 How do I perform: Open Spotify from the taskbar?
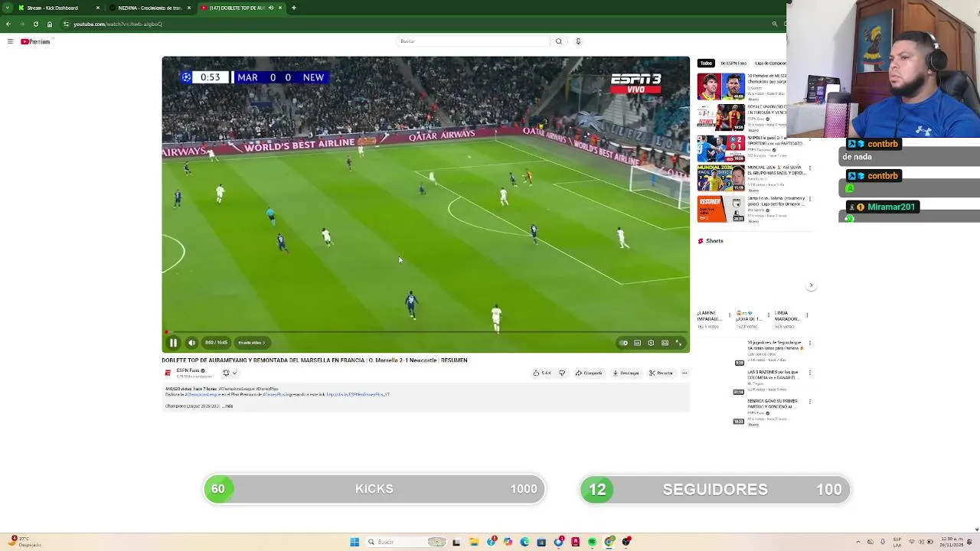coord(592,542)
